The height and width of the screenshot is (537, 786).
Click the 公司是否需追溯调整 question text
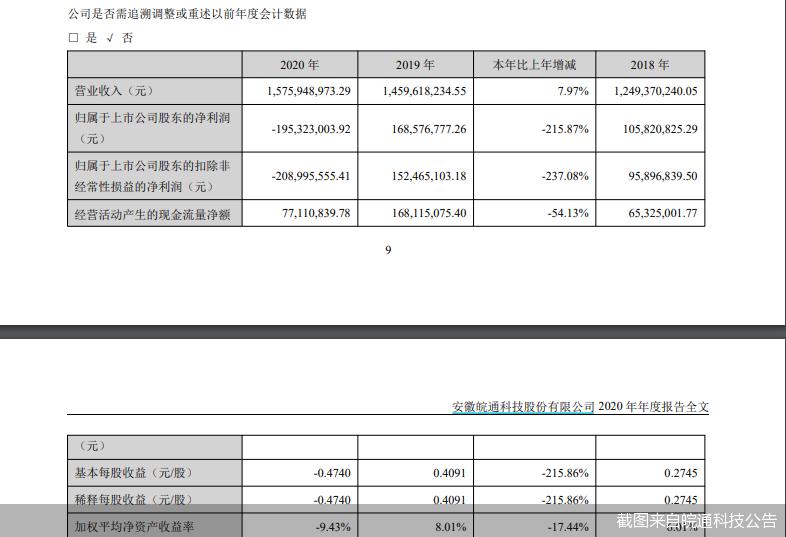click(187, 14)
